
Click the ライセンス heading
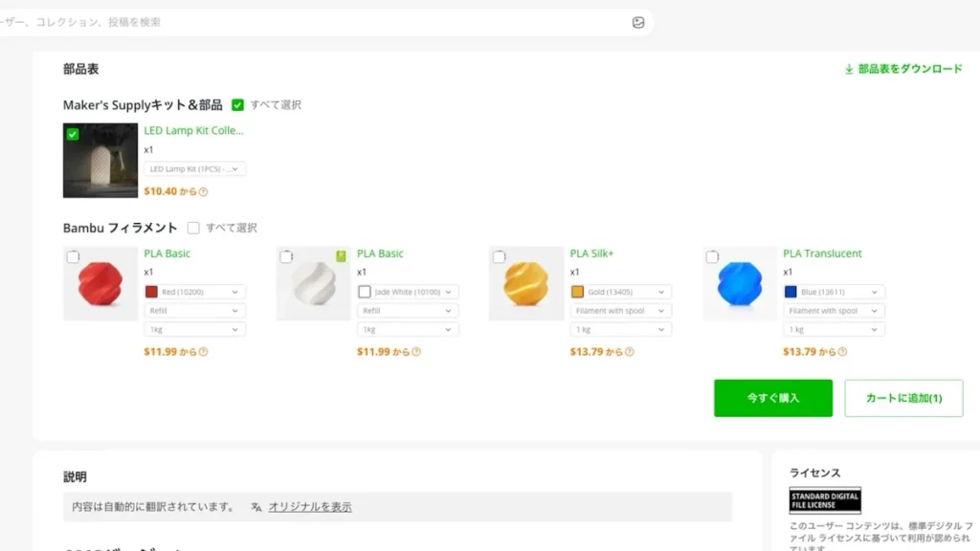pos(815,473)
